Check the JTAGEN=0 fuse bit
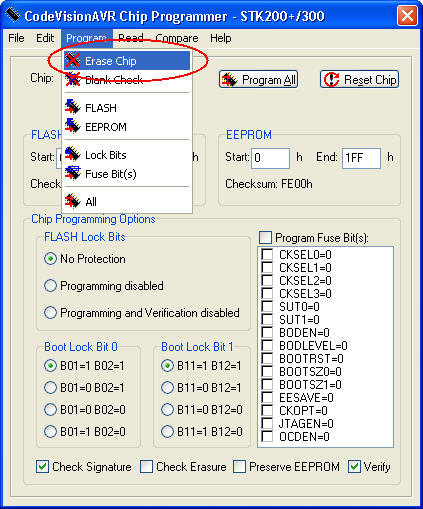This screenshot has height=509, width=423. click(267, 423)
